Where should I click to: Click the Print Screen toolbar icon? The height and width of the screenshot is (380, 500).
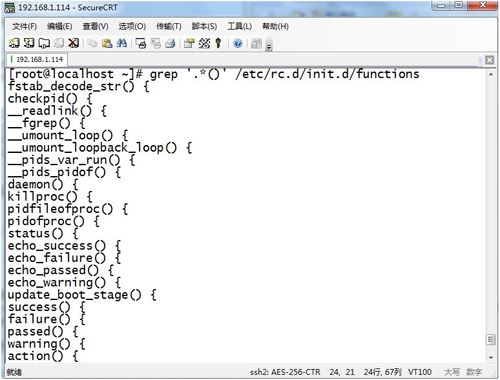pyautogui.click(x=141, y=43)
